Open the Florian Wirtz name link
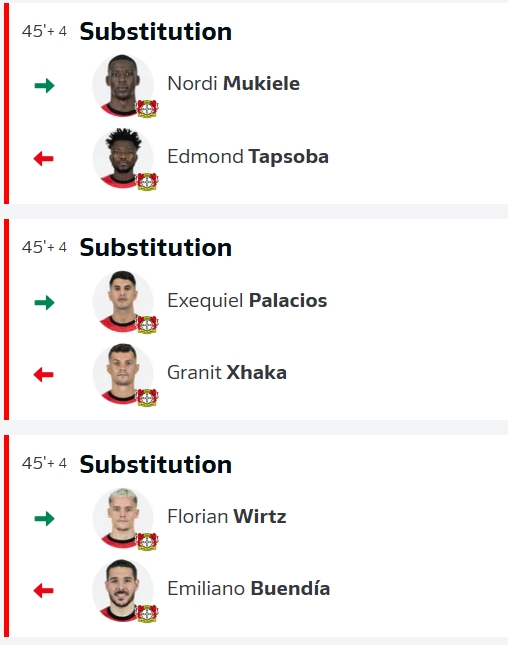This screenshot has height=645, width=508. click(x=227, y=517)
